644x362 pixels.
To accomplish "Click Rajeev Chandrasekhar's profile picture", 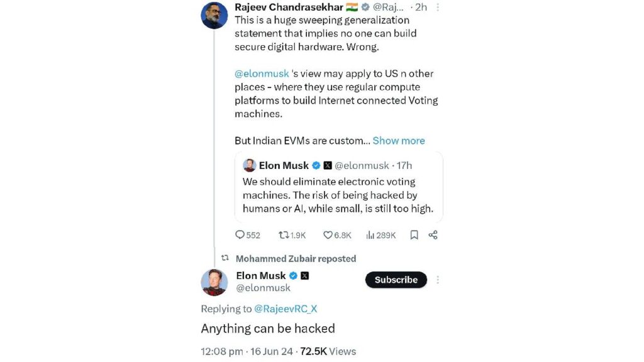I will (x=214, y=15).
